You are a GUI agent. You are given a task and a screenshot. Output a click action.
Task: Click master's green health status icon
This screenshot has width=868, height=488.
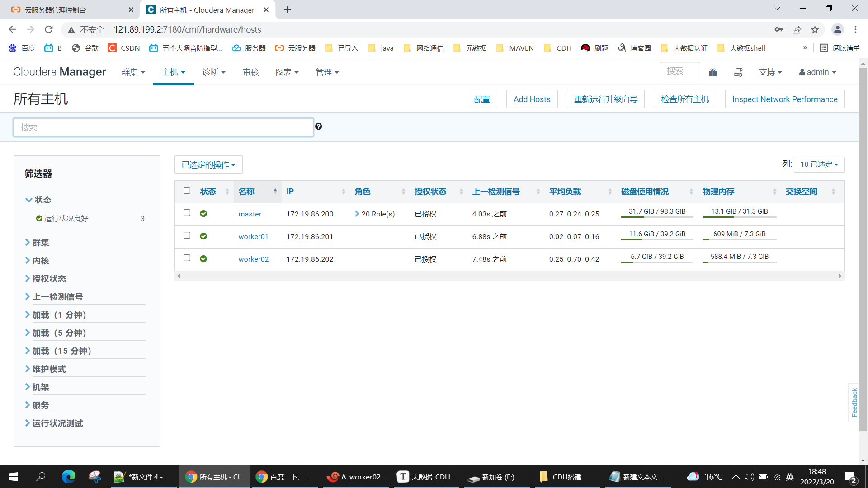click(203, 214)
